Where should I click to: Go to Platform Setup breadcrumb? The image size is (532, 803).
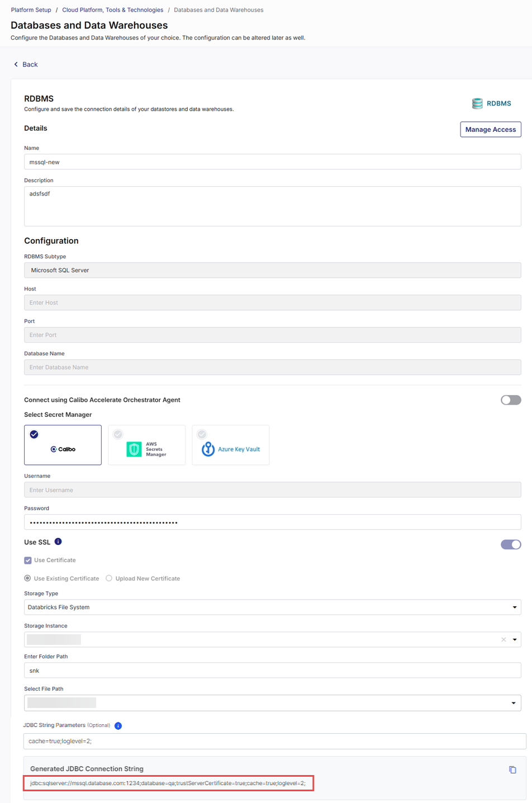tap(31, 10)
